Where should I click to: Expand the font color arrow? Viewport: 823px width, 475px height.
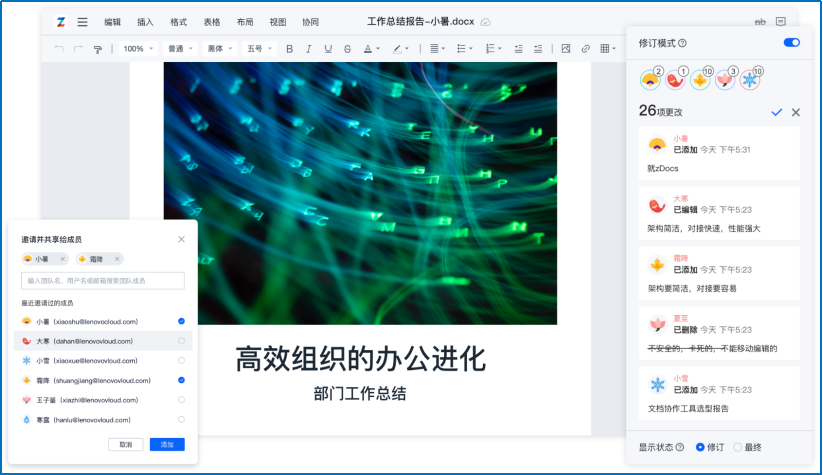377,49
